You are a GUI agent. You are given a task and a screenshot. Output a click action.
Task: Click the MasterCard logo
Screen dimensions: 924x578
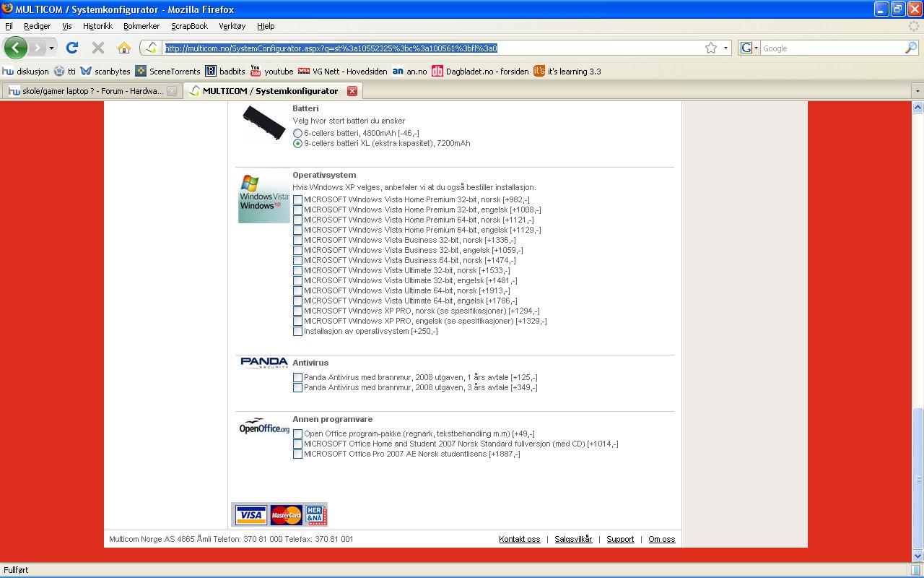[286, 515]
